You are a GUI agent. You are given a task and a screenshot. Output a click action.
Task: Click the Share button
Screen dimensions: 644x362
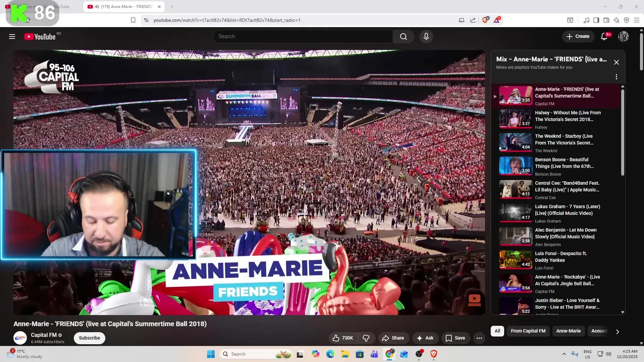click(393, 338)
